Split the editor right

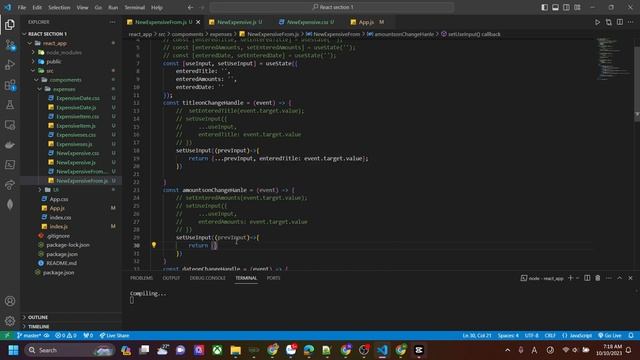coord(620,22)
